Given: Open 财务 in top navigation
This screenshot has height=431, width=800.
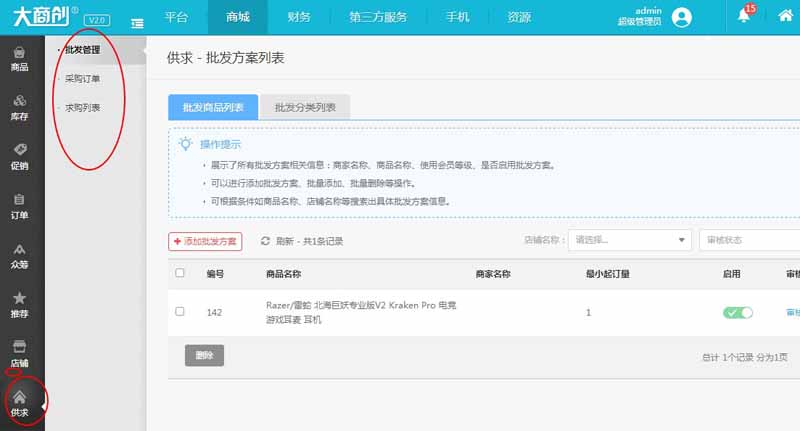Looking at the screenshot, I should (x=298, y=17).
